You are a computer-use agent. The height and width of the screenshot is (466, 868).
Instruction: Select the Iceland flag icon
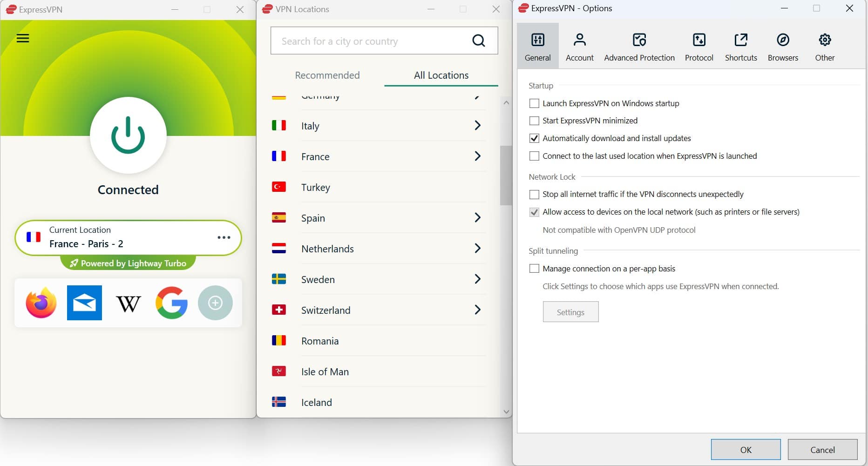tap(279, 402)
